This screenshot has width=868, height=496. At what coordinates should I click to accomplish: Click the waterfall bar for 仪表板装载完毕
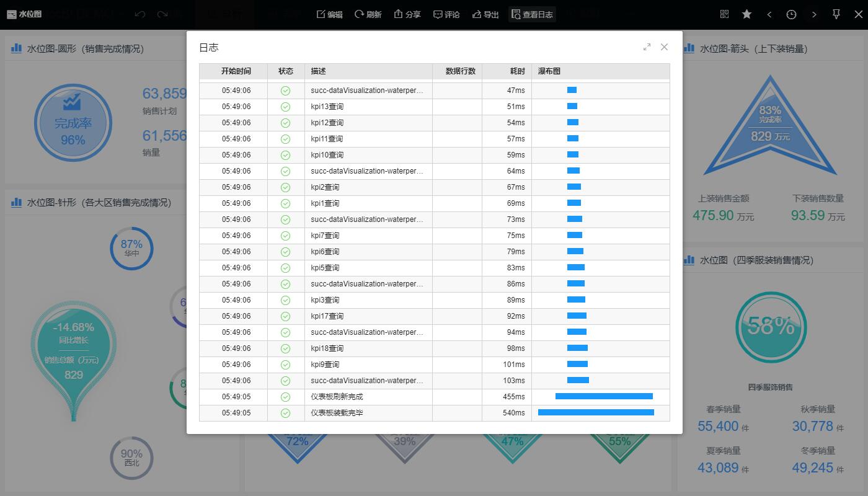coord(596,412)
